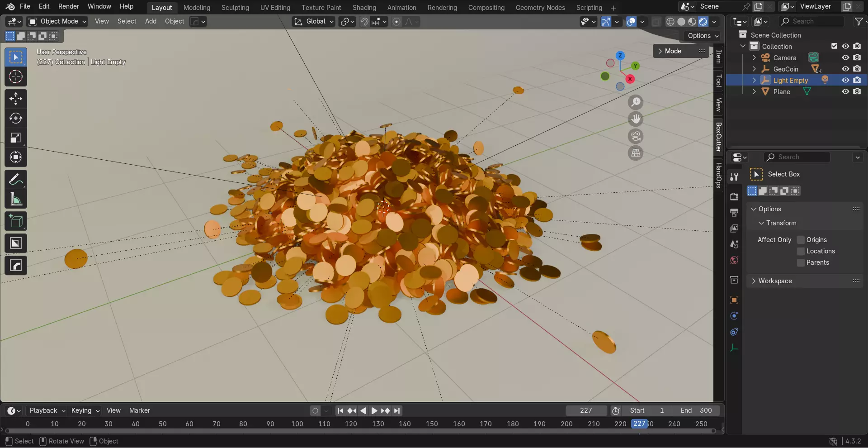
Task: Activate the Transform tool
Action: [x=16, y=157]
